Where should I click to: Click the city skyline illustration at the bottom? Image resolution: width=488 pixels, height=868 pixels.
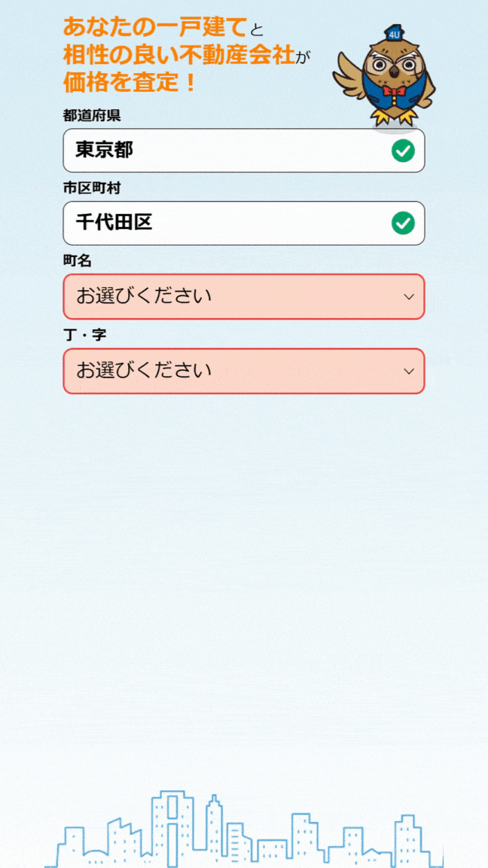[244, 829]
